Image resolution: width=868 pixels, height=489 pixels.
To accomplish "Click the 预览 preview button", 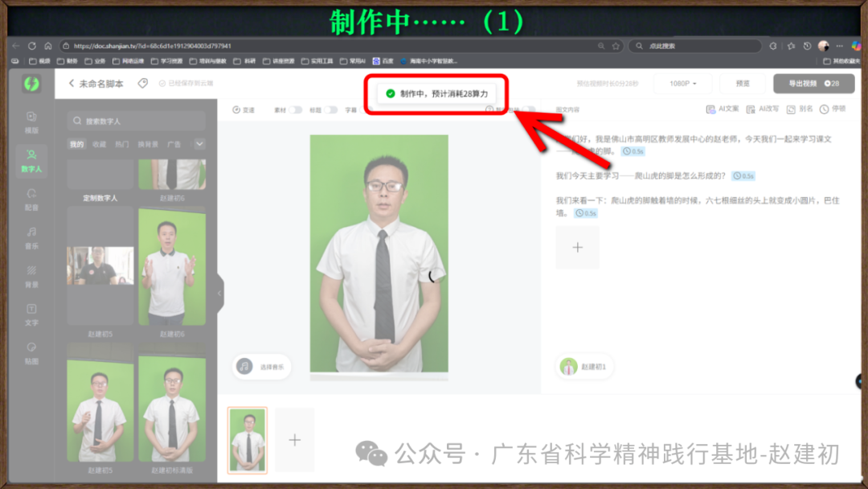I will (x=743, y=84).
